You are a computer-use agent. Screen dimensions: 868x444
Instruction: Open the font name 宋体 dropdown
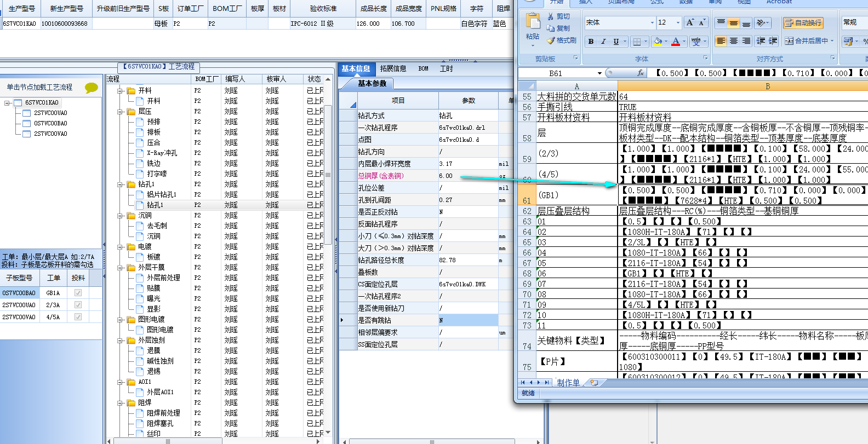652,22
